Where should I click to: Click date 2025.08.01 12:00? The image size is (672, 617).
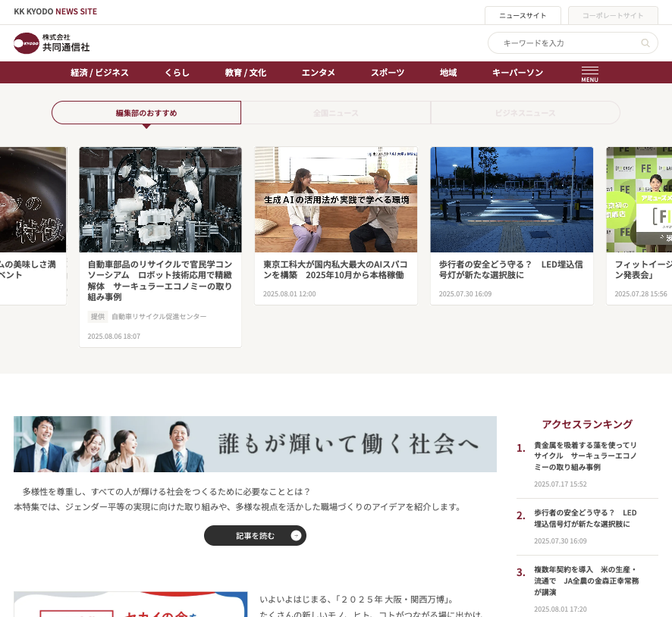289,294
